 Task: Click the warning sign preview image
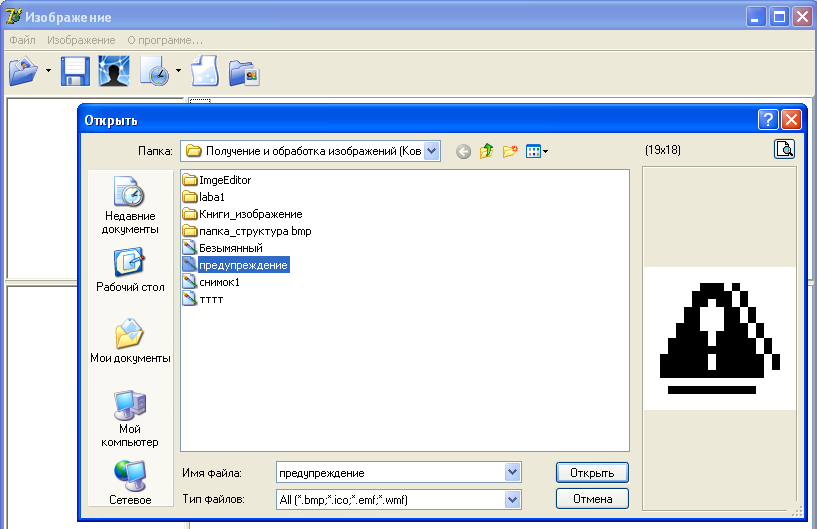point(720,338)
